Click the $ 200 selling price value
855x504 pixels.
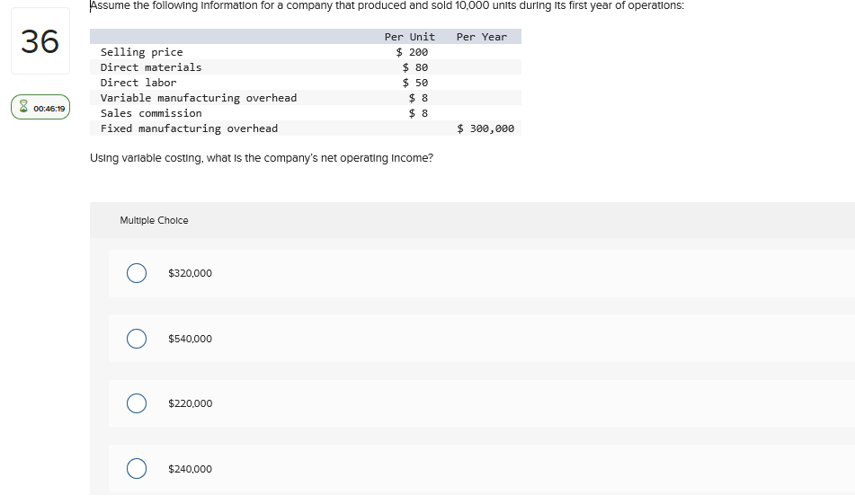[412, 52]
